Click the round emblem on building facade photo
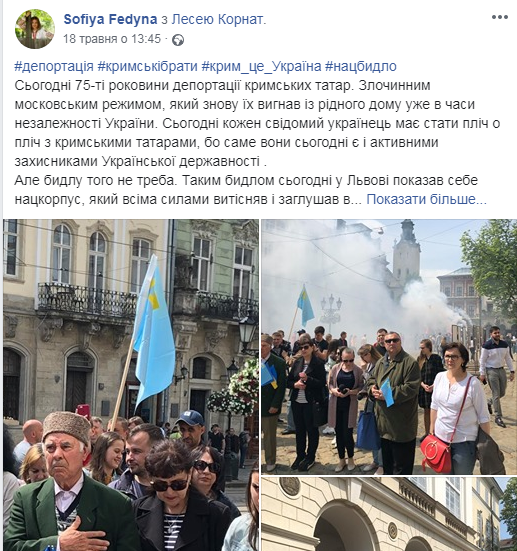 click(x=290, y=486)
